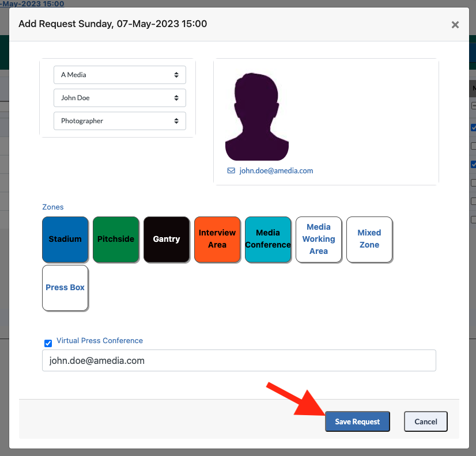Click the Zones heading label
The width and height of the screenshot is (476, 456).
(x=53, y=207)
